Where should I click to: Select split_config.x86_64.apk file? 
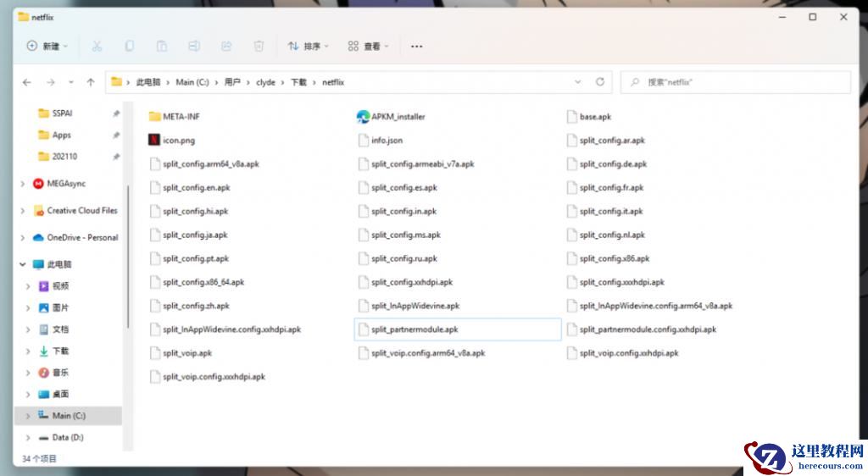(197, 282)
